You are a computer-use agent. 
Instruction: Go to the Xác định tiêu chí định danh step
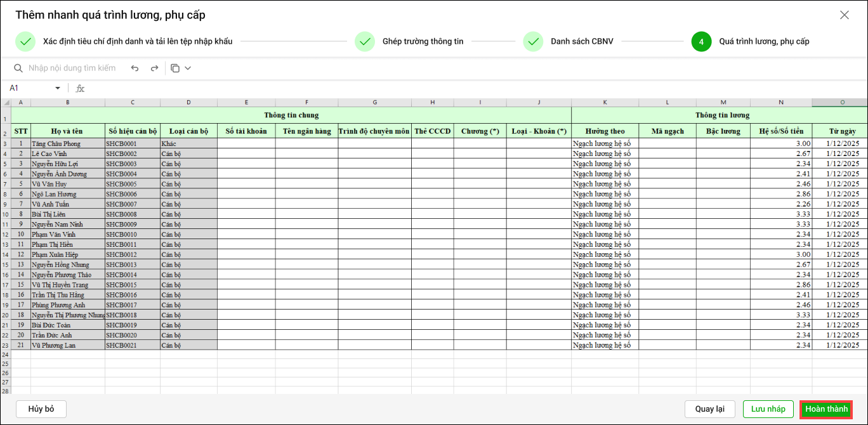(x=138, y=41)
